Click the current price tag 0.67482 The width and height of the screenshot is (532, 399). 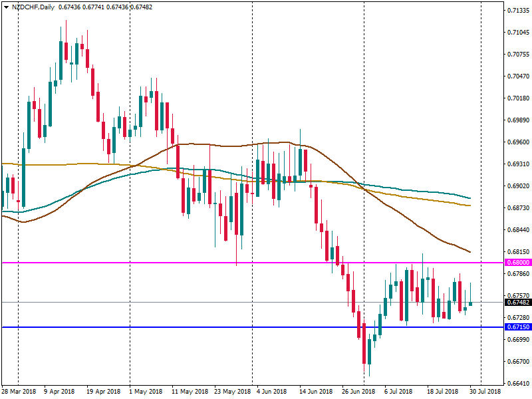[517, 303]
